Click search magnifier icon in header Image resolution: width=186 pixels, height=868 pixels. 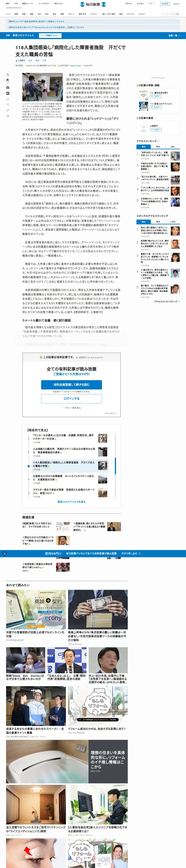pyautogui.click(x=178, y=14)
